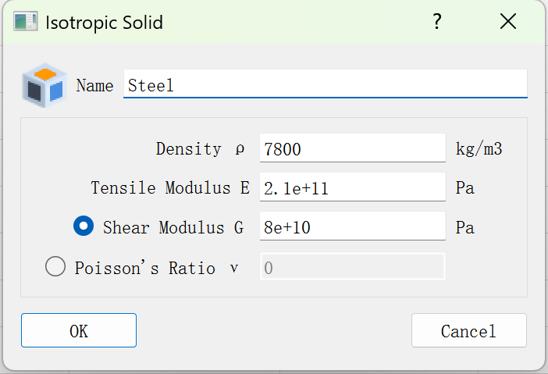Click the disabled Poisson's Ratio value field

click(x=353, y=266)
